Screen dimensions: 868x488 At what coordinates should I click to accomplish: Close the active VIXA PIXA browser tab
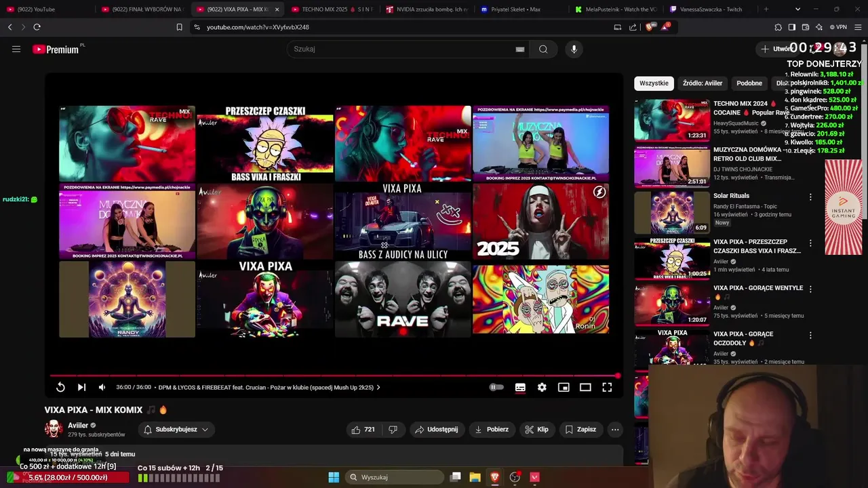click(277, 9)
